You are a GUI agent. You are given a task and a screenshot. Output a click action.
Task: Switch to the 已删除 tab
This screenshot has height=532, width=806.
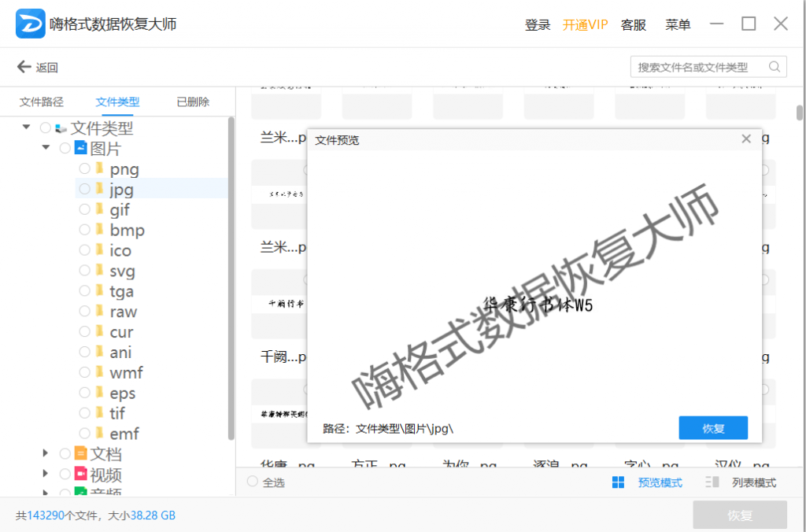click(x=194, y=102)
